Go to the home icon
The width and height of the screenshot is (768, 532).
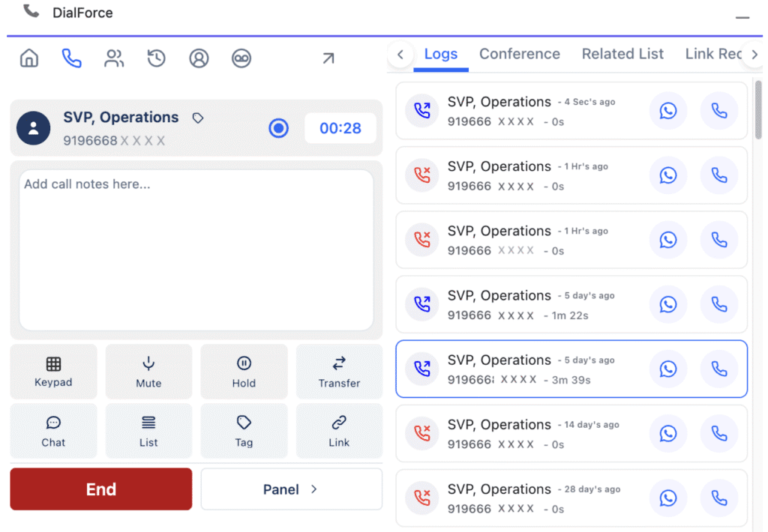(x=28, y=58)
